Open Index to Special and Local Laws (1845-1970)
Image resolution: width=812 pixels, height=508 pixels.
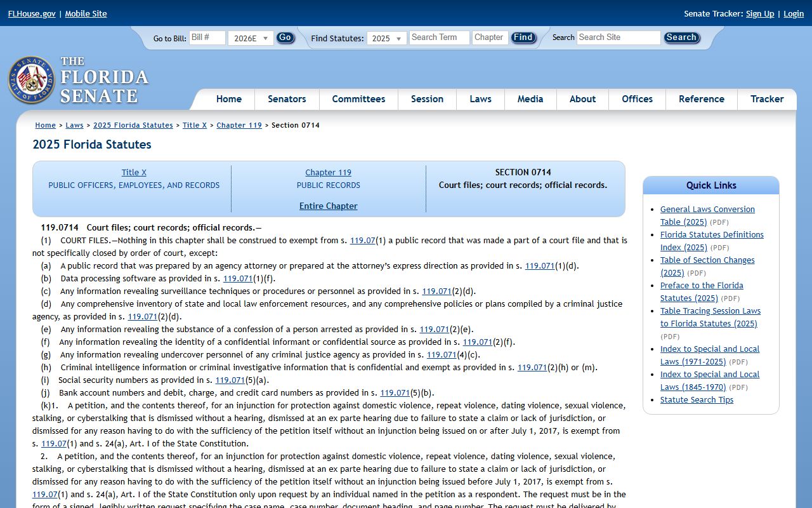(x=710, y=380)
